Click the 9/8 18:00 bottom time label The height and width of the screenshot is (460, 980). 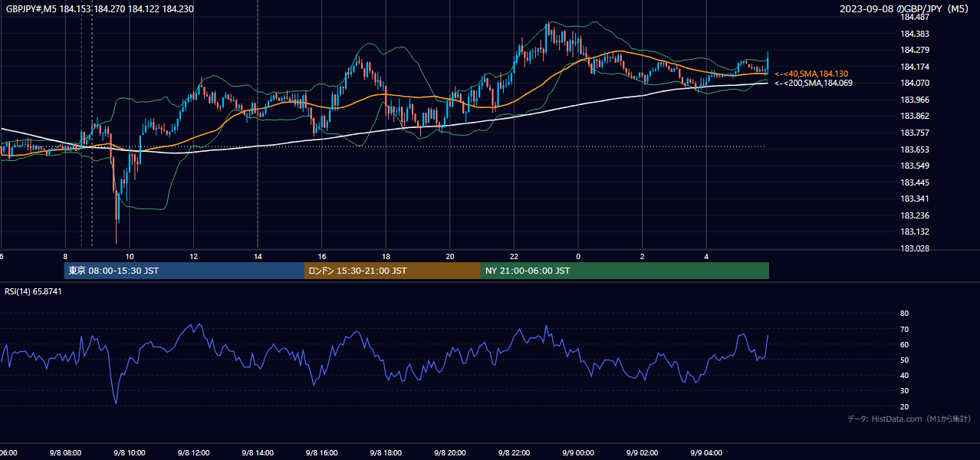[x=385, y=453]
